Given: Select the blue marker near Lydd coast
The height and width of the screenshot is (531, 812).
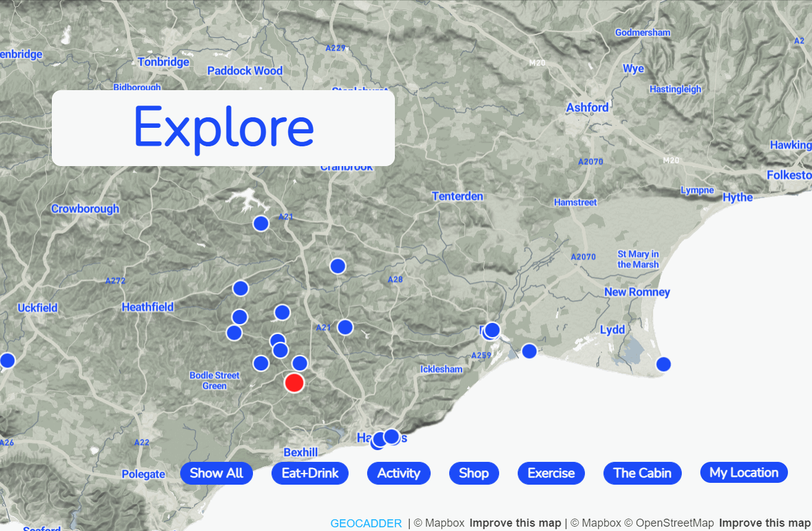Looking at the screenshot, I should (x=663, y=364).
